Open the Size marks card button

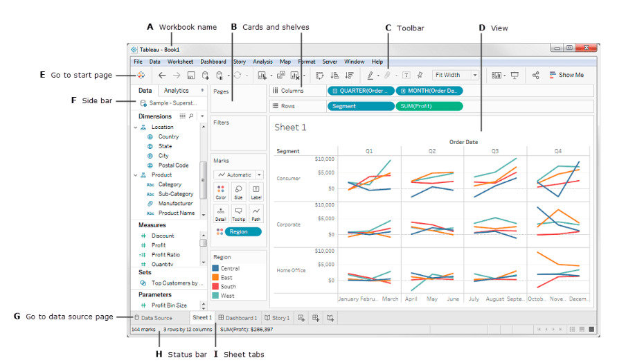click(x=238, y=192)
